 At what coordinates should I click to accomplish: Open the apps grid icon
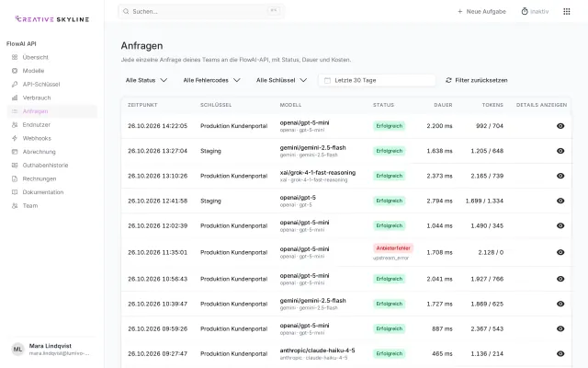[567, 12]
